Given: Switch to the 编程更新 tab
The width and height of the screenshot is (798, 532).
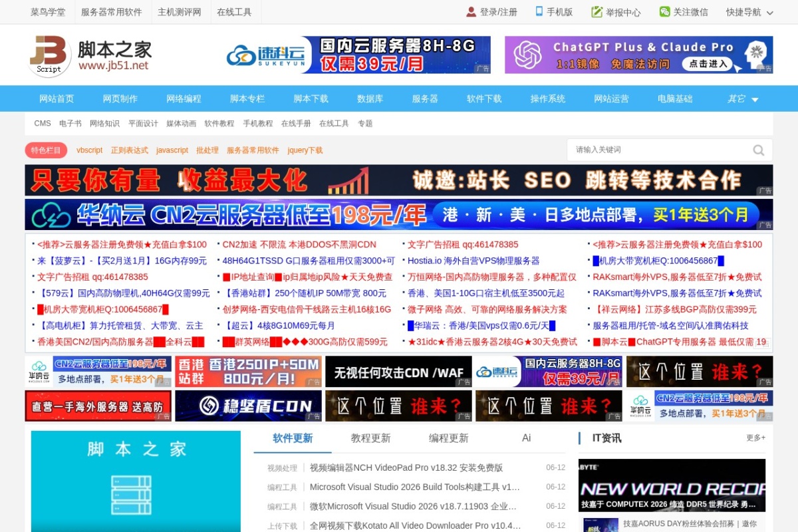Looking at the screenshot, I should [448, 438].
